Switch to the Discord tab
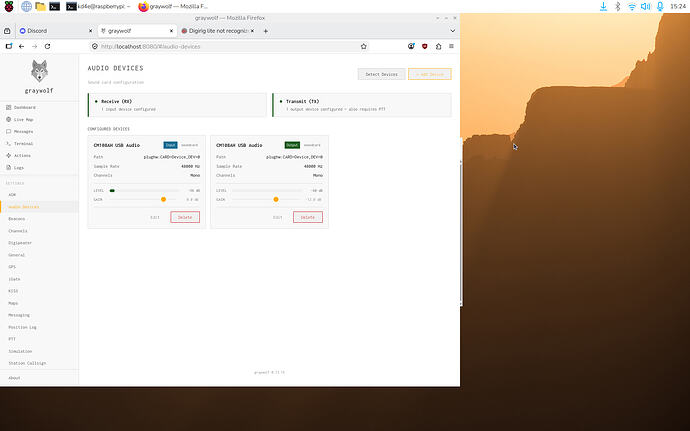 click(x=55, y=31)
